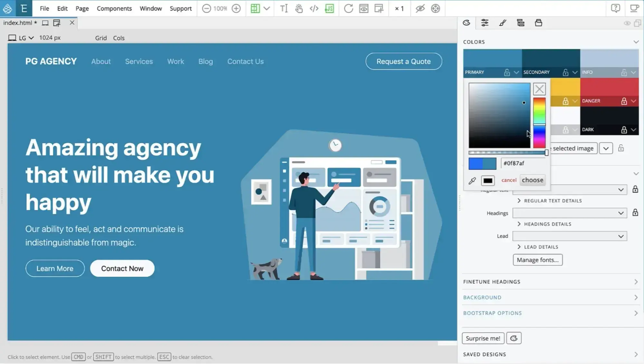644x364 pixels.
Task: Select the hand/pan tool icon
Action: [299, 8]
